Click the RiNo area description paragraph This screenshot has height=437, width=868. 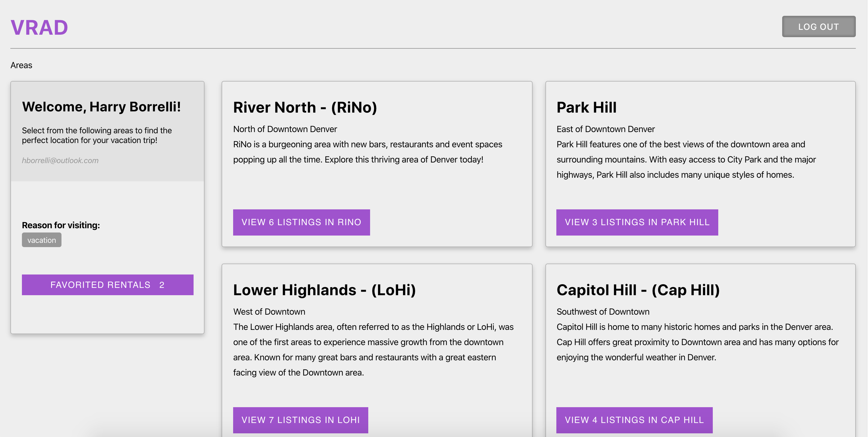point(367,152)
